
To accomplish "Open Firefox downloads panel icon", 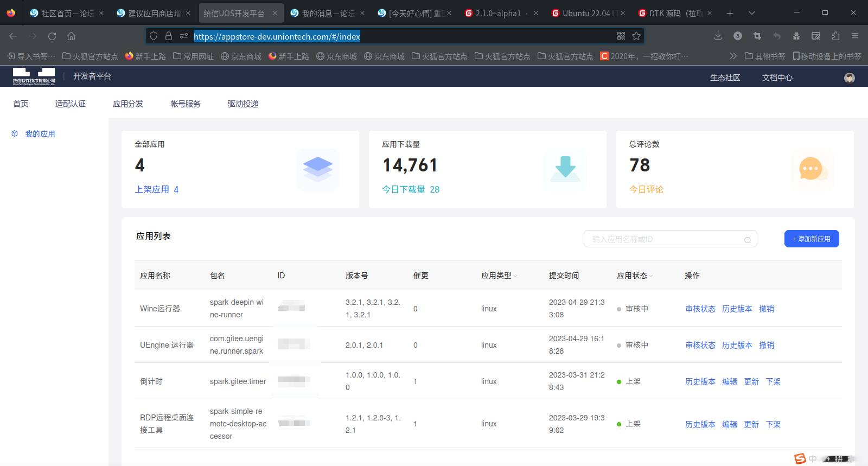I will 718,36.
